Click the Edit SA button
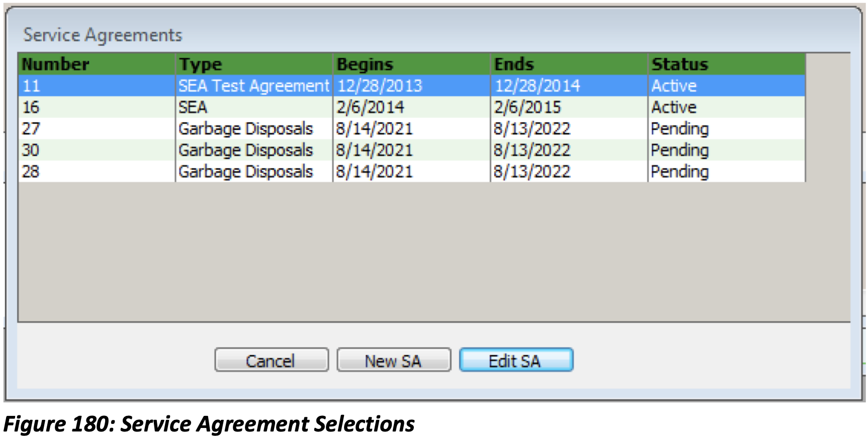The image size is (868, 436). (516, 359)
